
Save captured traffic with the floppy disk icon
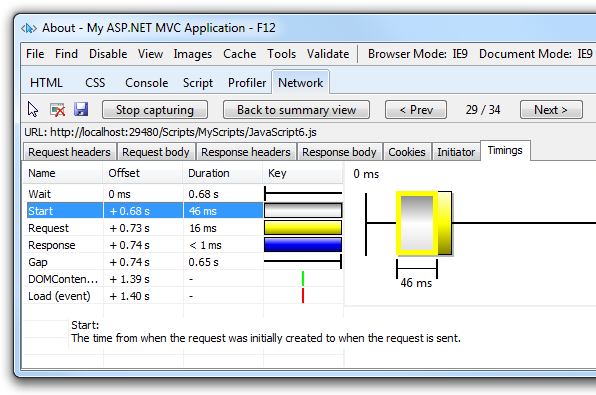(x=81, y=109)
